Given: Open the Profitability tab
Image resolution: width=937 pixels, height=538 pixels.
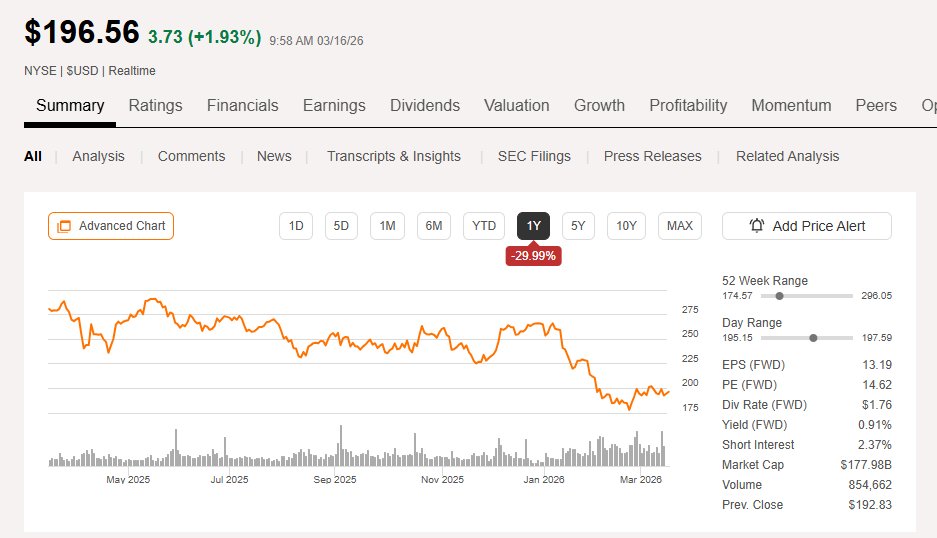Looking at the screenshot, I should [688, 106].
